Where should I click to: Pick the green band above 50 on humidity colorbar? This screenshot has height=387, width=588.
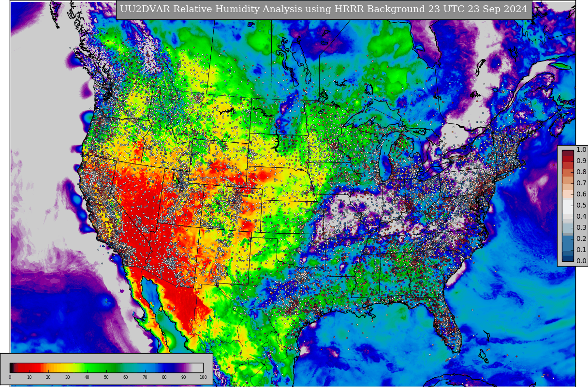click(106, 367)
